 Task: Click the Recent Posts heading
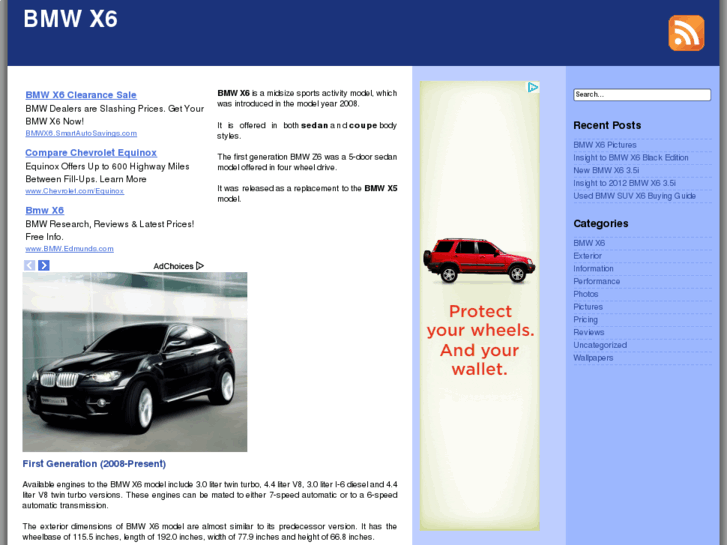[607, 125]
